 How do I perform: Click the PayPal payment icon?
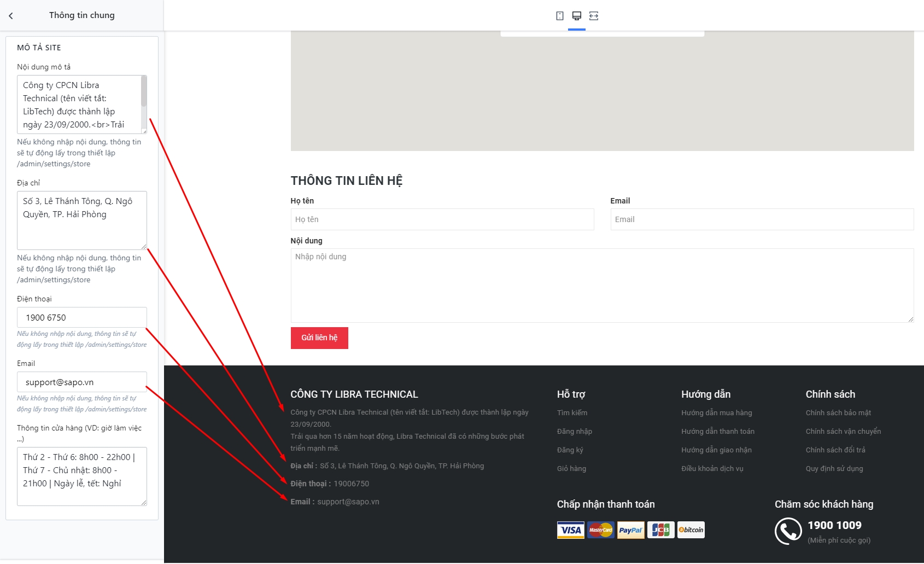631,530
